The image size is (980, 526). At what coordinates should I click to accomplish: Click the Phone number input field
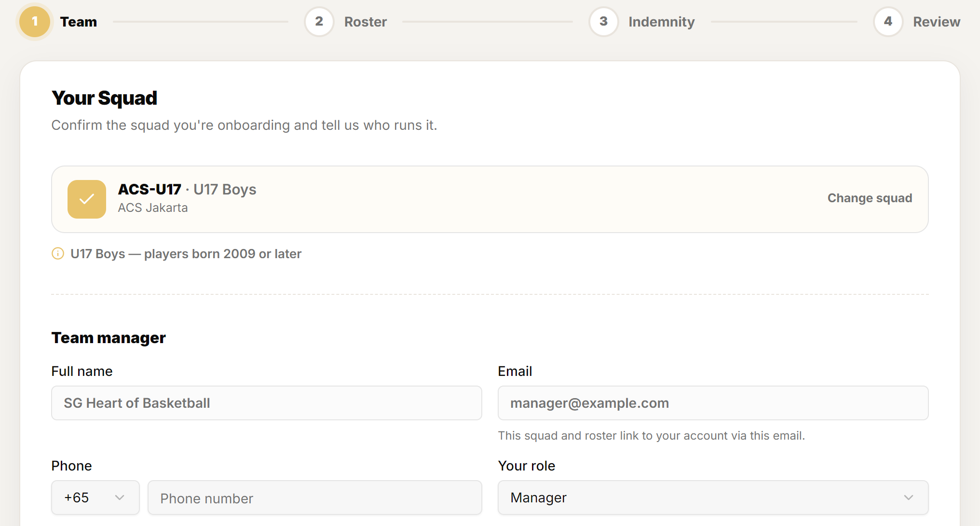tap(315, 498)
